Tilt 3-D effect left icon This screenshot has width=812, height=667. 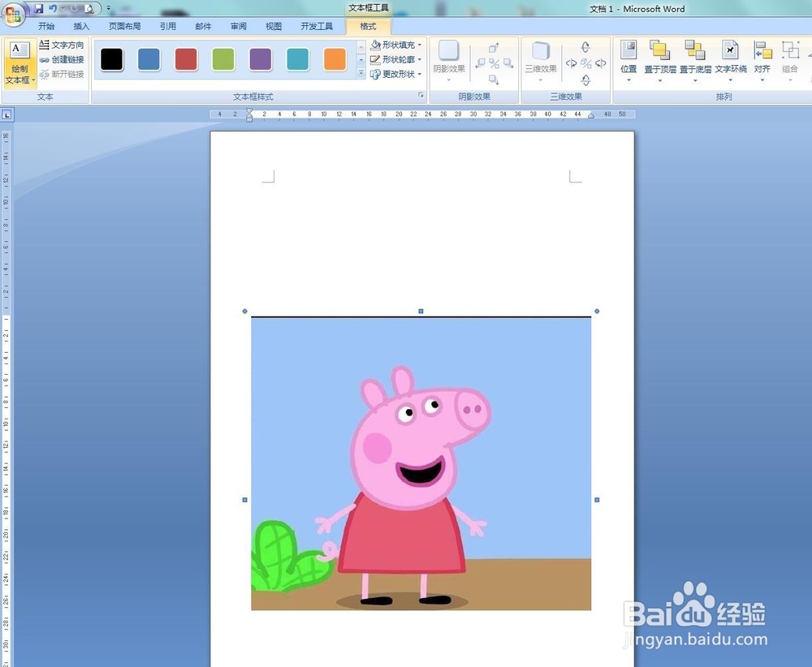click(571, 63)
